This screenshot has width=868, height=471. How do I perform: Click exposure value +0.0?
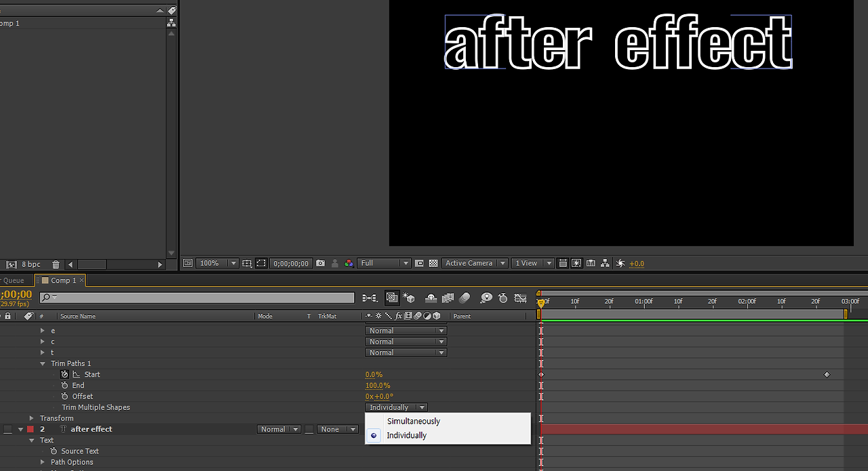coord(637,264)
